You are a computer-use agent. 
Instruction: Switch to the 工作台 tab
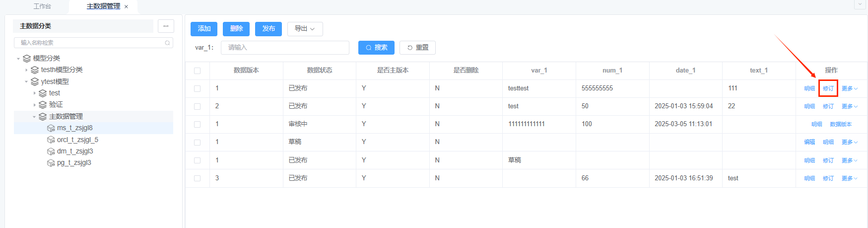coord(42,6)
